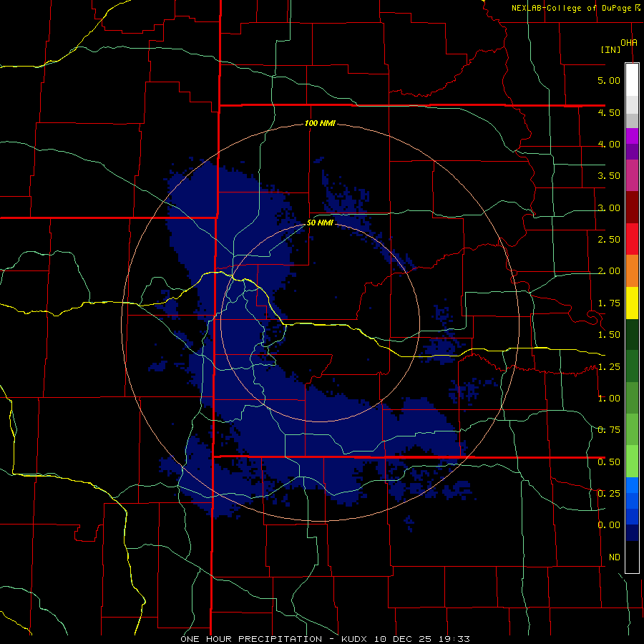Select the 4.00 legend value
644x644 pixels.
pos(609,144)
